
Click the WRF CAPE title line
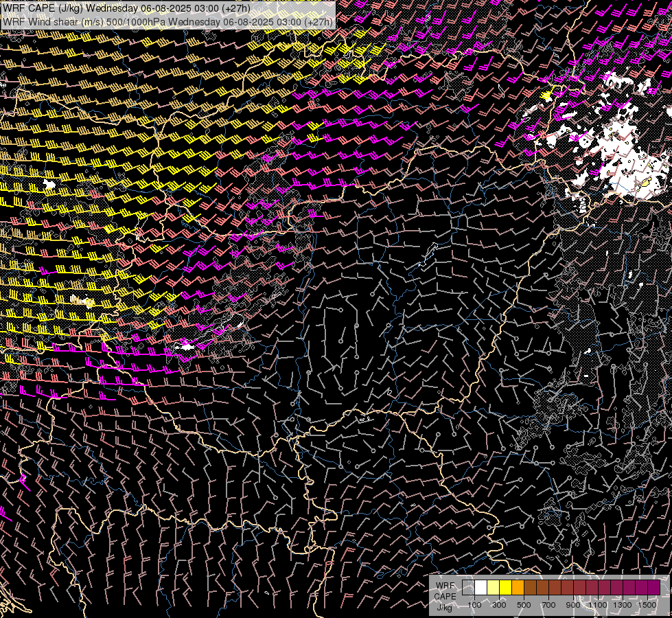(126, 8)
